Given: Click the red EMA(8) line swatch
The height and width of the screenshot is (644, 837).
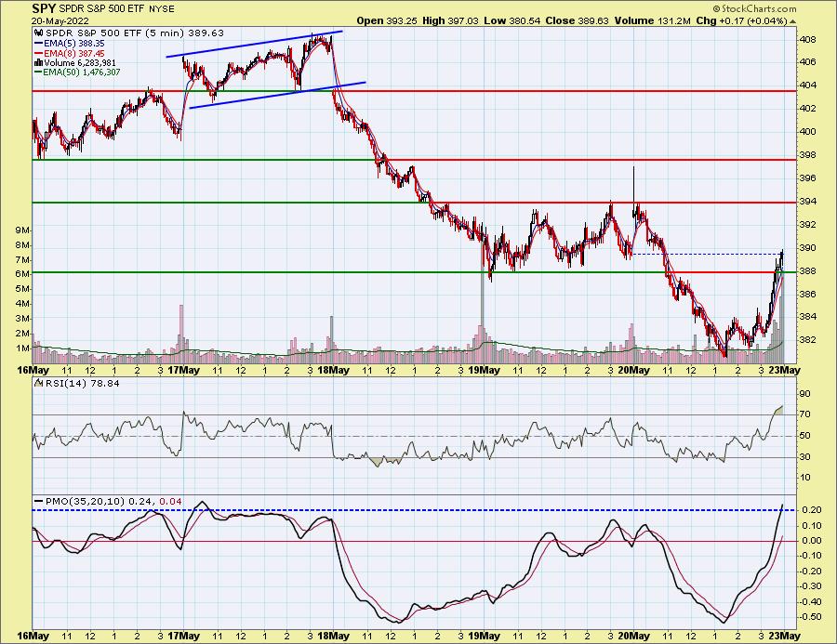Looking at the screenshot, I should [38, 53].
